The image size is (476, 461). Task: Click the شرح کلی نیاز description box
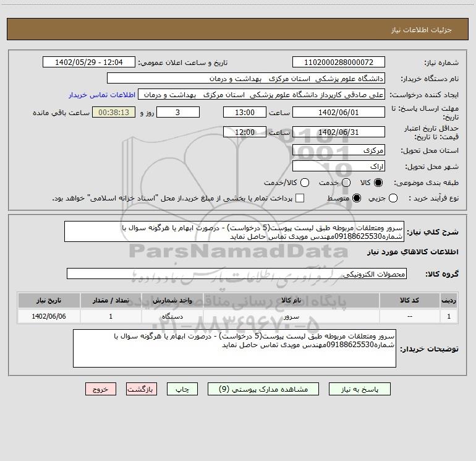234,231
